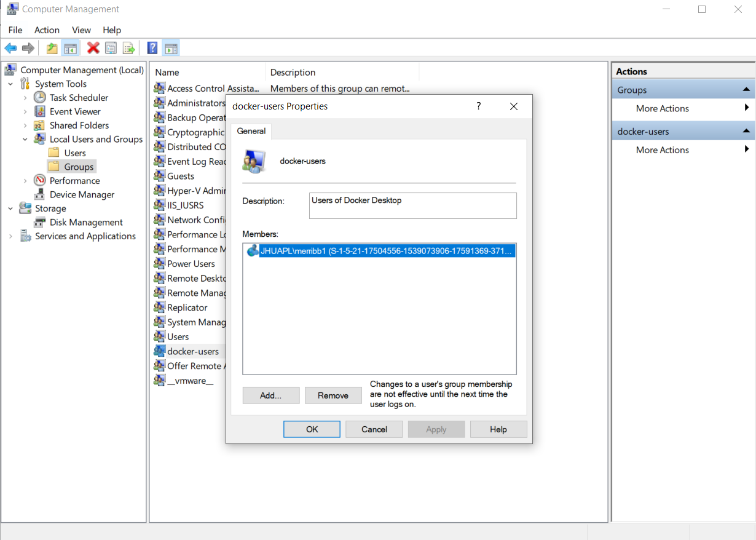756x540 pixels.
Task: Select the Access Control Assistance group row
Action: click(213, 88)
